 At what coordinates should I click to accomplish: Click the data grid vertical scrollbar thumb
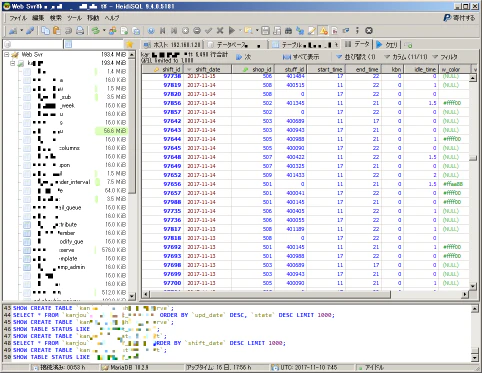473,158
